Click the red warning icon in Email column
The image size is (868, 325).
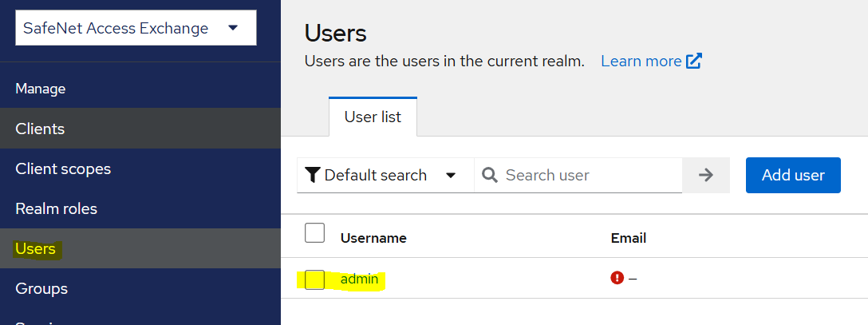pyautogui.click(x=617, y=278)
